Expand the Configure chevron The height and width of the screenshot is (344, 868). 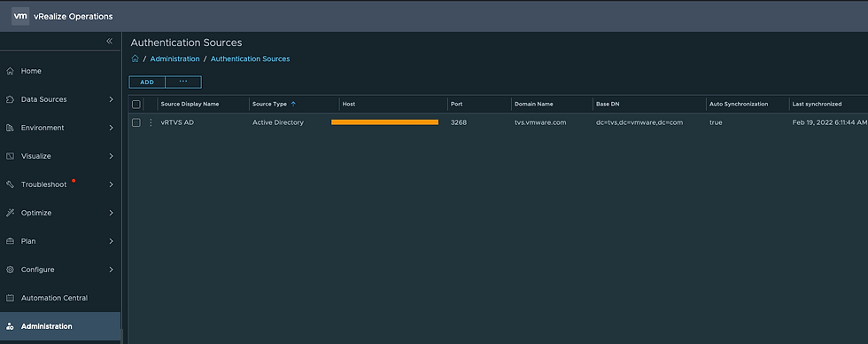click(112, 270)
